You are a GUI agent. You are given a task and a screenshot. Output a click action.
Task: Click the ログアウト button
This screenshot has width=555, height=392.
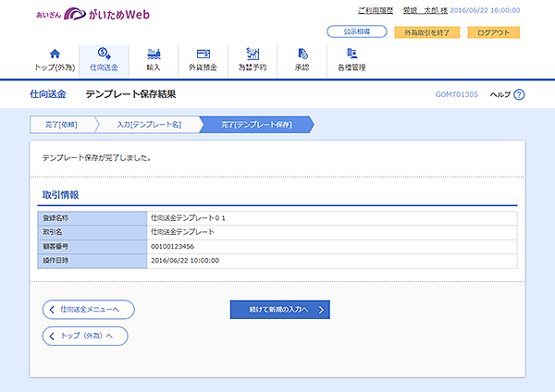click(x=493, y=32)
